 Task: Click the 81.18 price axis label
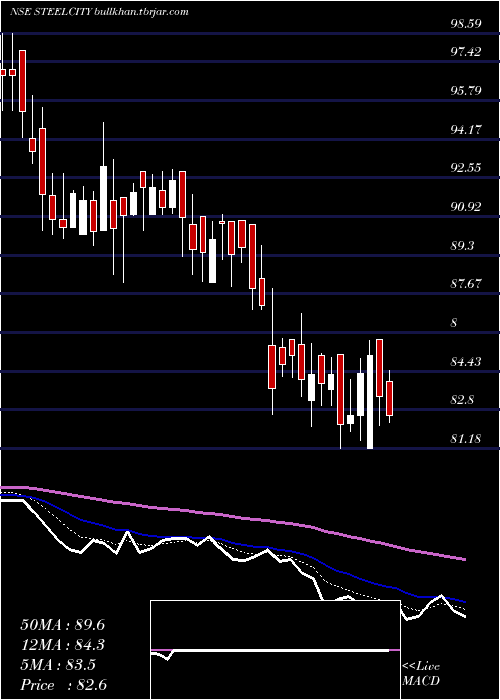(x=466, y=439)
